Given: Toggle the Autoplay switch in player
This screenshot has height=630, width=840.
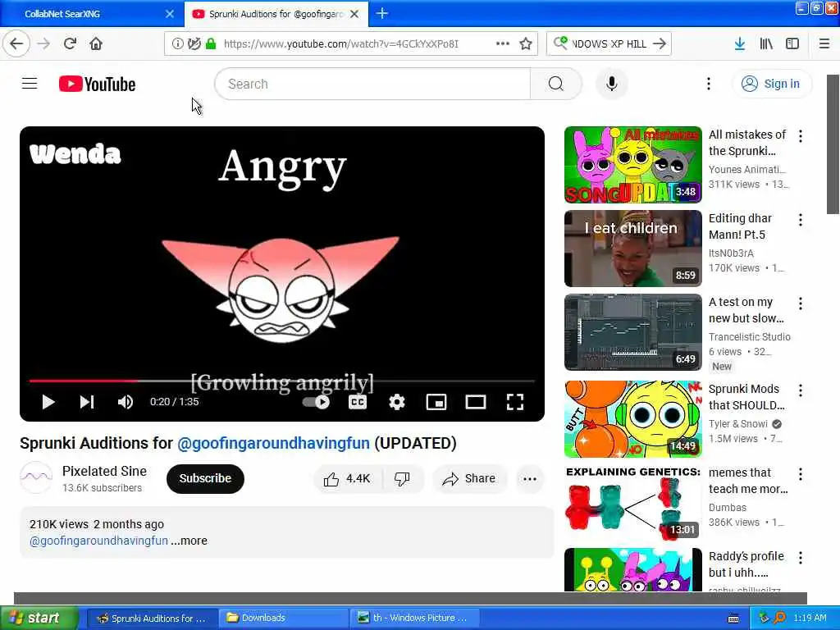Looking at the screenshot, I should (316, 402).
